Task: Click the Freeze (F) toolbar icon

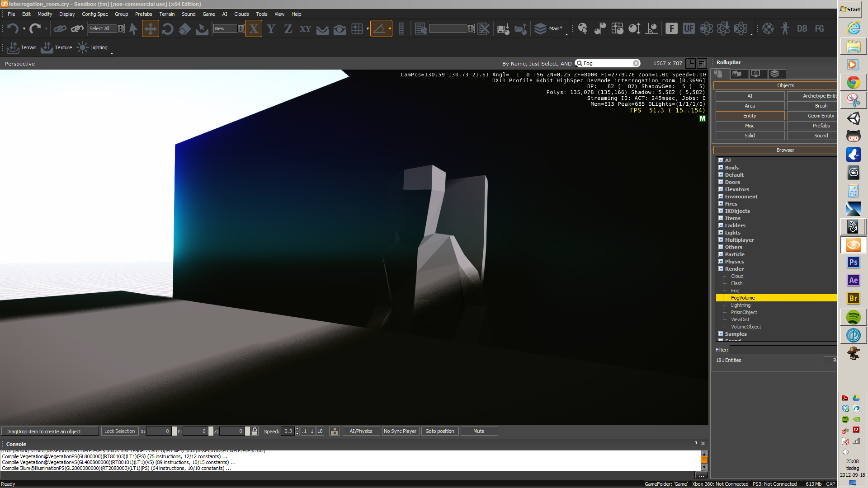Action: pyautogui.click(x=671, y=29)
